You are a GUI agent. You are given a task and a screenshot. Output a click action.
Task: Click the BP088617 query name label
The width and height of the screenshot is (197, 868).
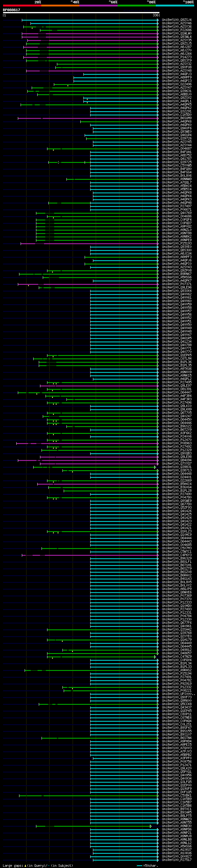point(11,10)
